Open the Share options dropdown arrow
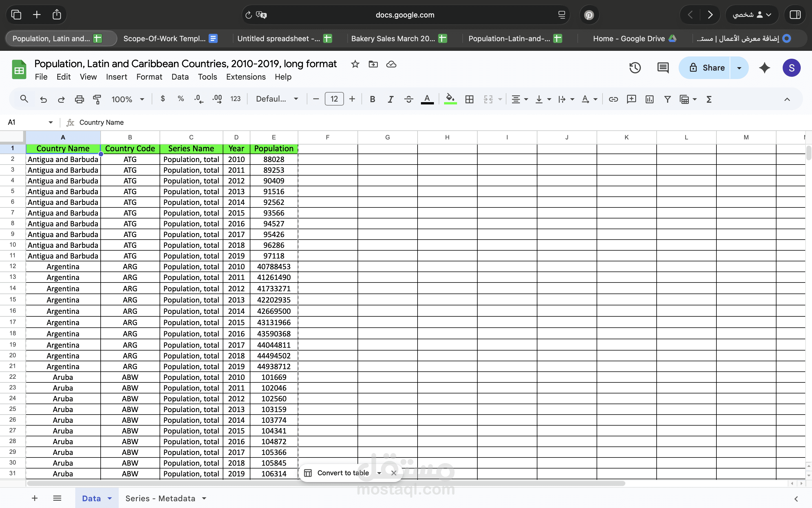 click(x=739, y=68)
